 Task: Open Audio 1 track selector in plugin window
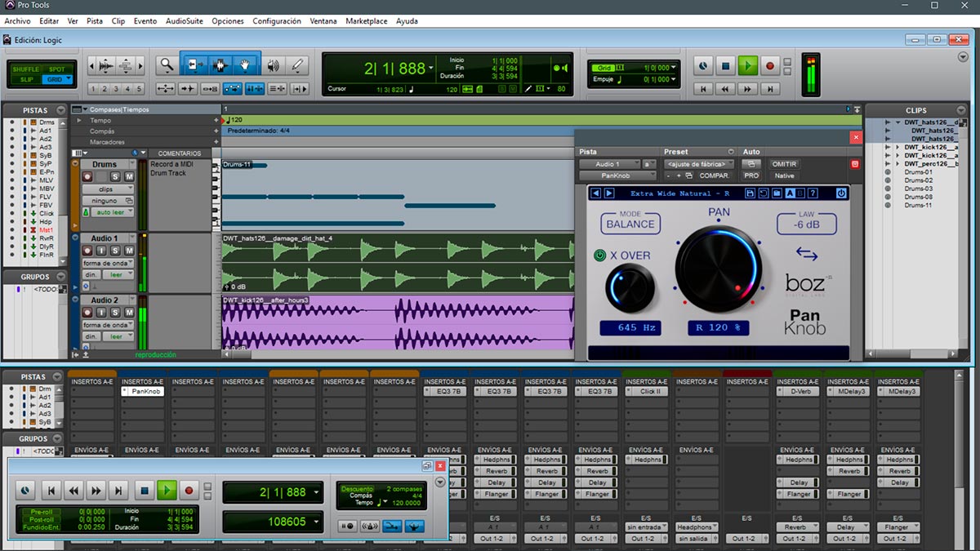coord(610,164)
